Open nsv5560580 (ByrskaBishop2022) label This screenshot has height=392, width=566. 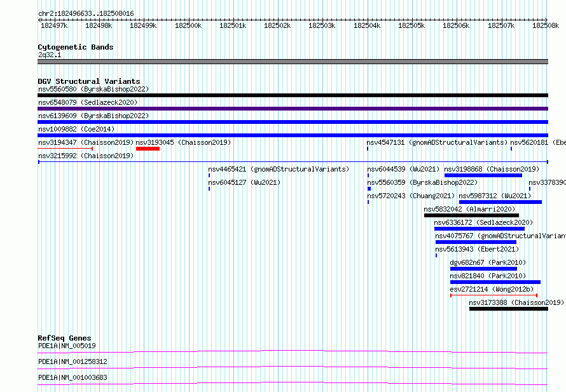coord(93,89)
